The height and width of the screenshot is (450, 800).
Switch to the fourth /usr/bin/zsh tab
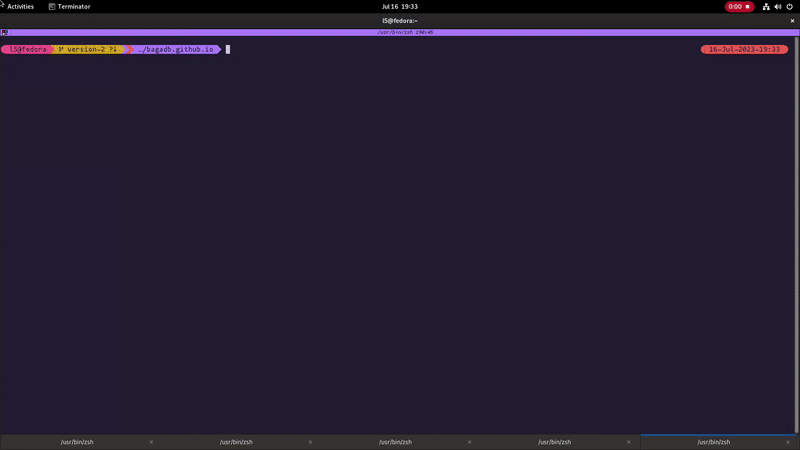[555, 442]
